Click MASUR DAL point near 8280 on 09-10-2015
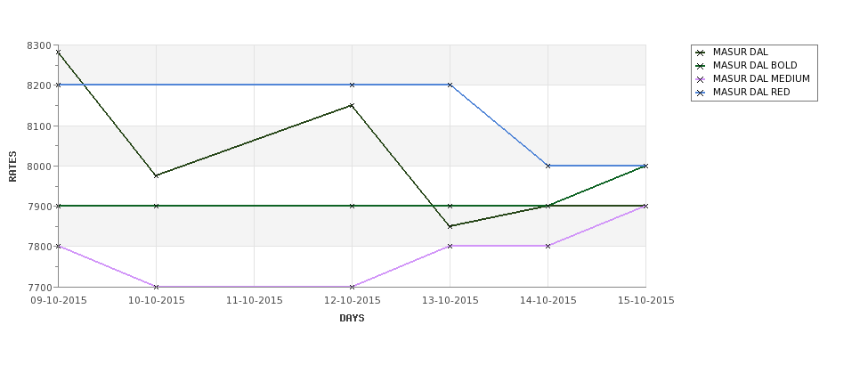868x382 pixels. 58,52
